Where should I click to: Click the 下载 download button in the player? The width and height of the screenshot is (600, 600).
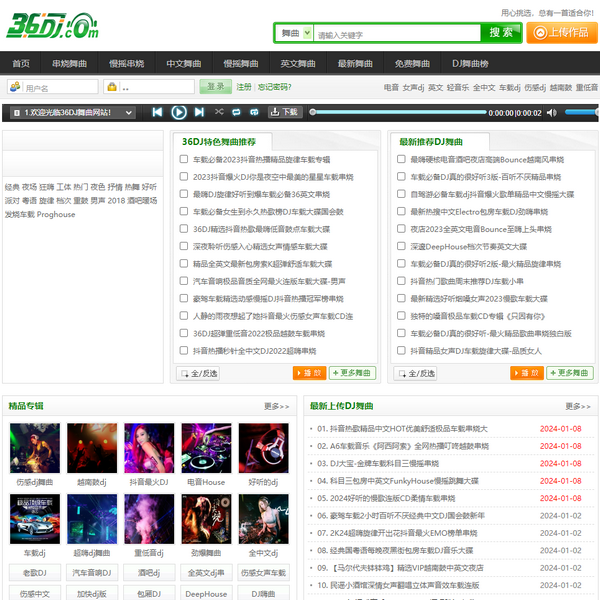284,113
